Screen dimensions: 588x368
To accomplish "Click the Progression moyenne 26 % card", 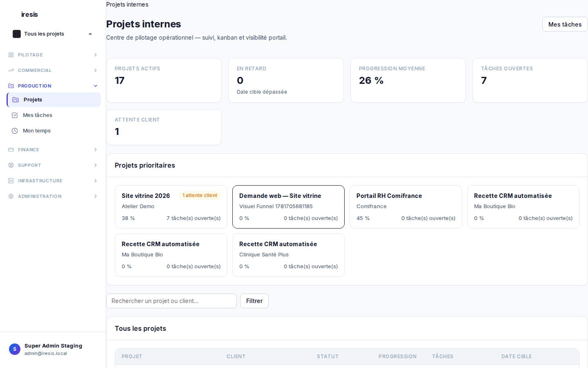I will tap(408, 80).
